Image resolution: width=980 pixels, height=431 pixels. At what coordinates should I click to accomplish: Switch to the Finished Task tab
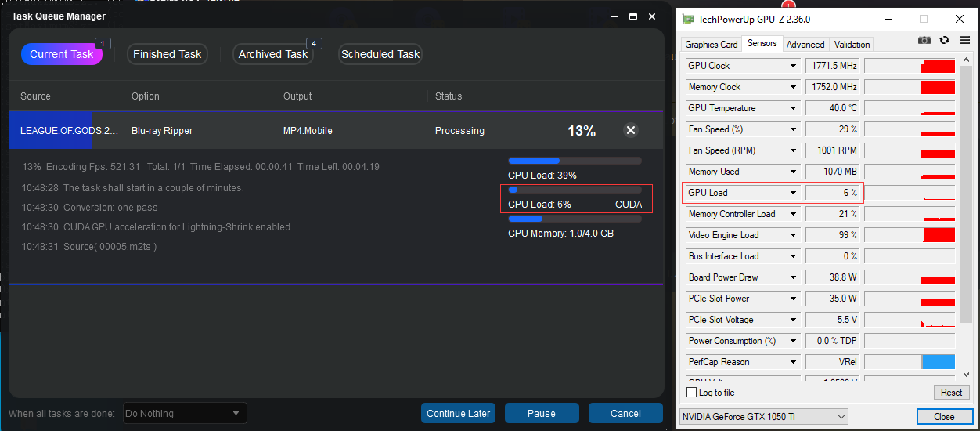coord(168,54)
